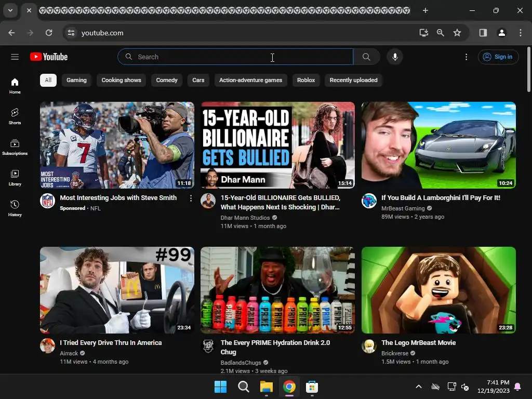Click the zoom magnifier icon in address bar

(441, 33)
